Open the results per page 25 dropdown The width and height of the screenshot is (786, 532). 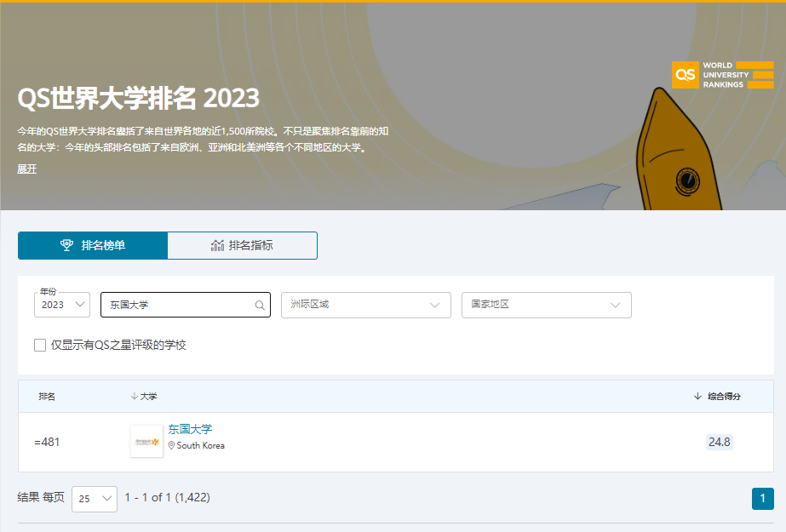pos(95,499)
